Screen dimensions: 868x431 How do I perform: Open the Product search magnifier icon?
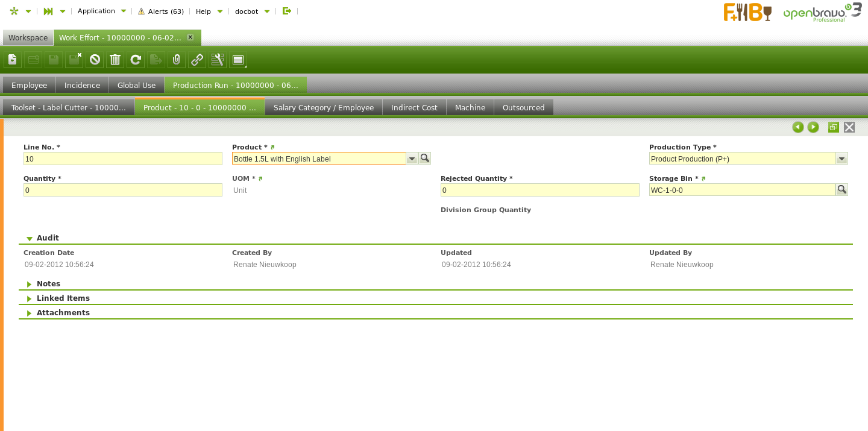pyautogui.click(x=425, y=159)
